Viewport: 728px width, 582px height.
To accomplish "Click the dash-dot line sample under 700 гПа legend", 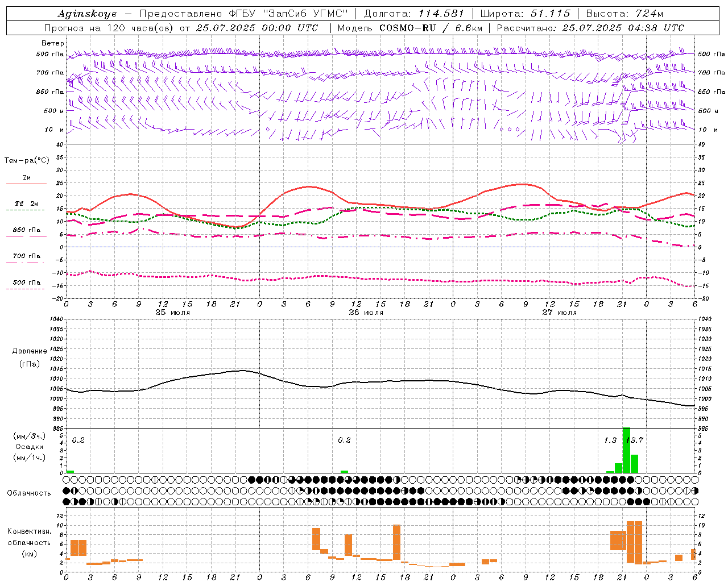I will (x=25, y=263).
